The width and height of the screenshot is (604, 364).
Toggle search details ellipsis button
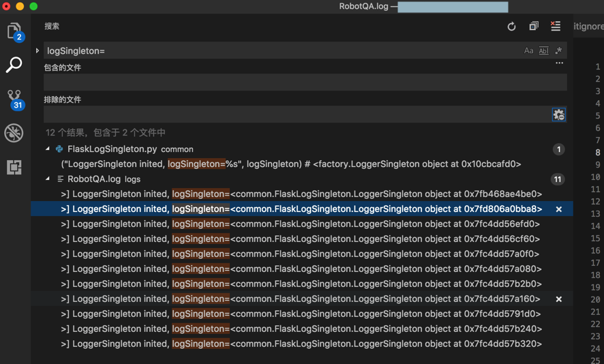559,63
